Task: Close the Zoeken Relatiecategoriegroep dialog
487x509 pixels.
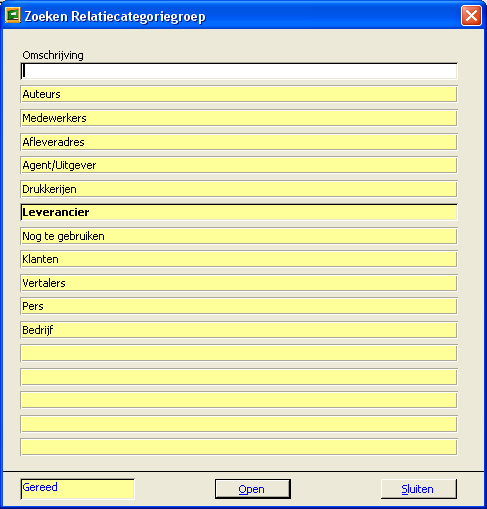Action: 471,16
